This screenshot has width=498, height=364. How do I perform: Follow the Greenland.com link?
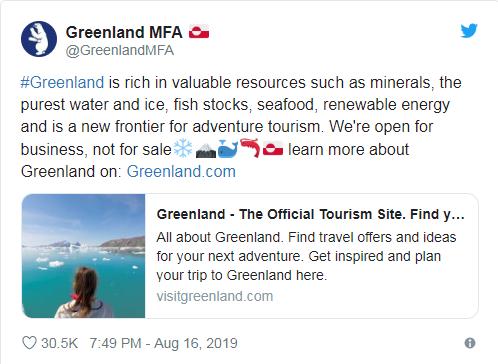181,171
